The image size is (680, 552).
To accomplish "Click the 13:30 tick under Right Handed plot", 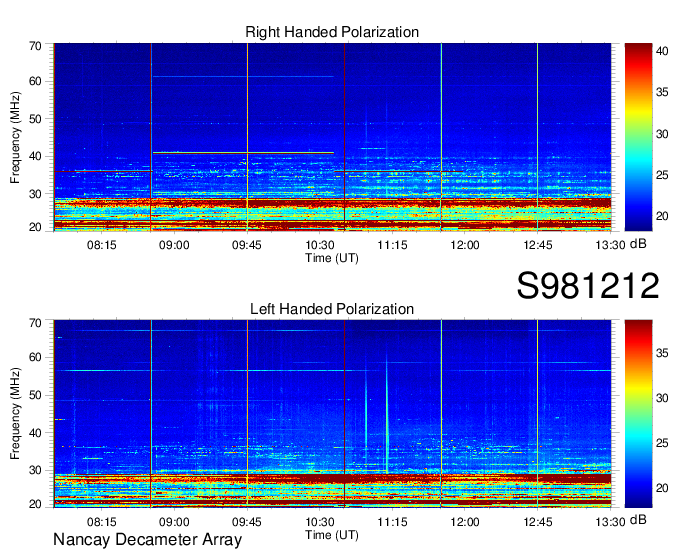I will (610, 245).
